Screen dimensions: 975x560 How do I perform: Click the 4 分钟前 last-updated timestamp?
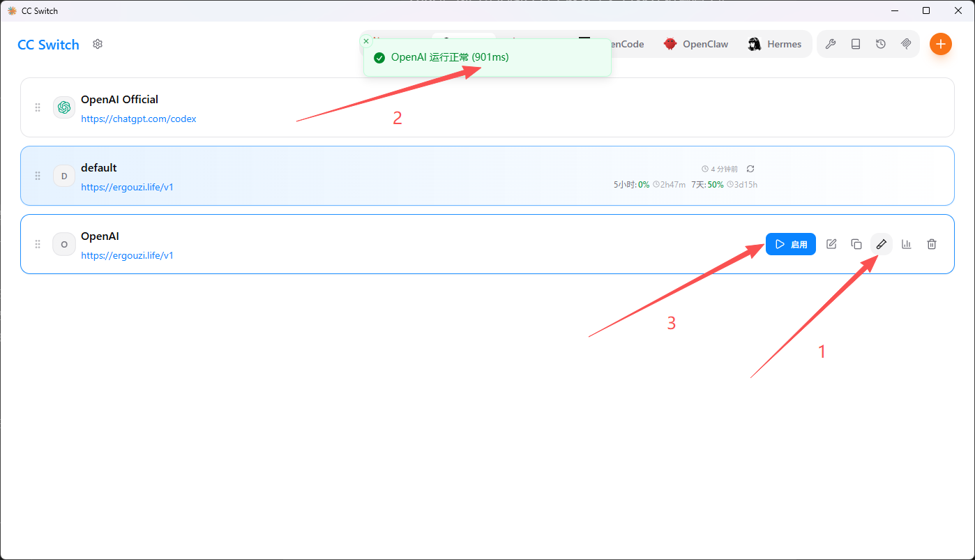coord(720,169)
